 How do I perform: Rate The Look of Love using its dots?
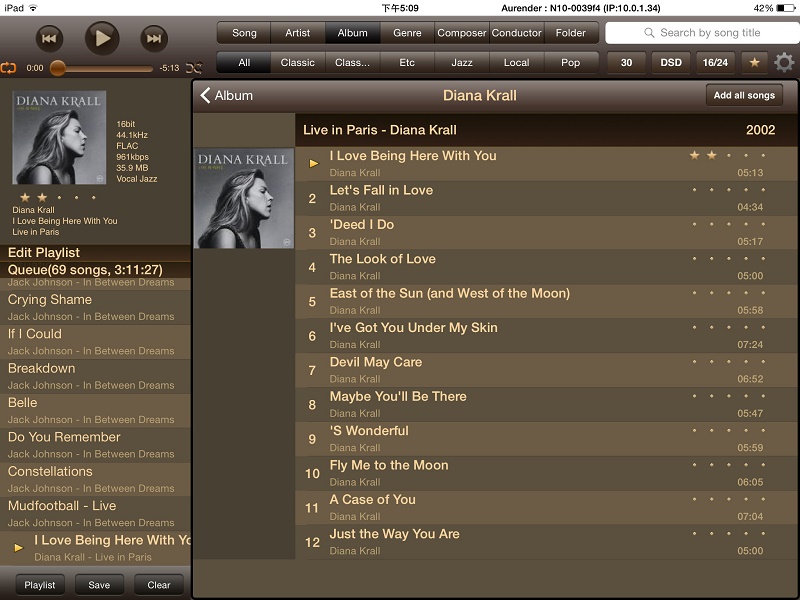pyautogui.click(x=728, y=259)
